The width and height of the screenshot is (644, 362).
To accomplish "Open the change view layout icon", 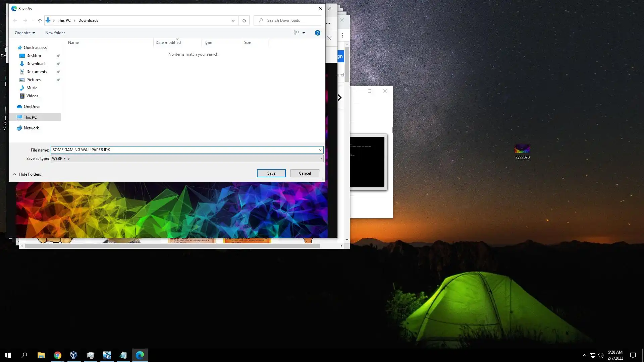I will [x=297, y=33].
